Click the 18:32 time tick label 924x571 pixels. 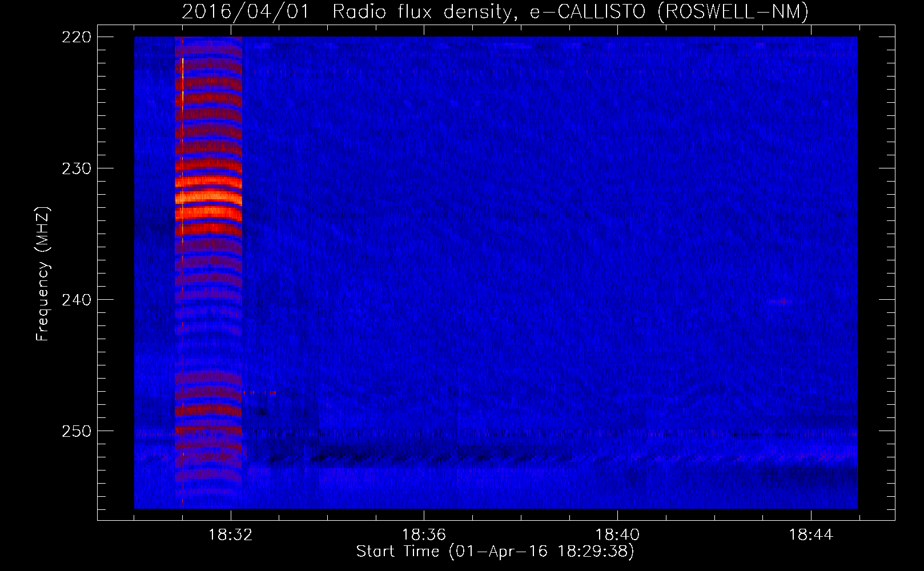click(x=230, y=535)
